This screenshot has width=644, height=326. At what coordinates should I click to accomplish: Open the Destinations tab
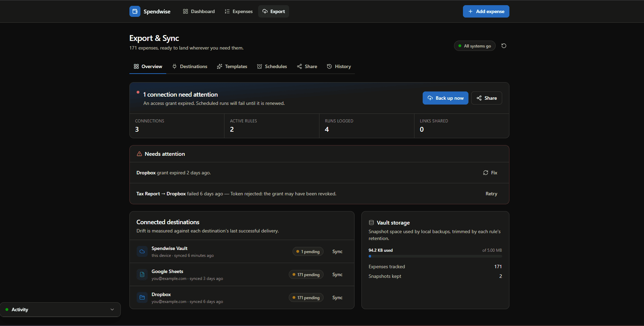pos(190,66)
